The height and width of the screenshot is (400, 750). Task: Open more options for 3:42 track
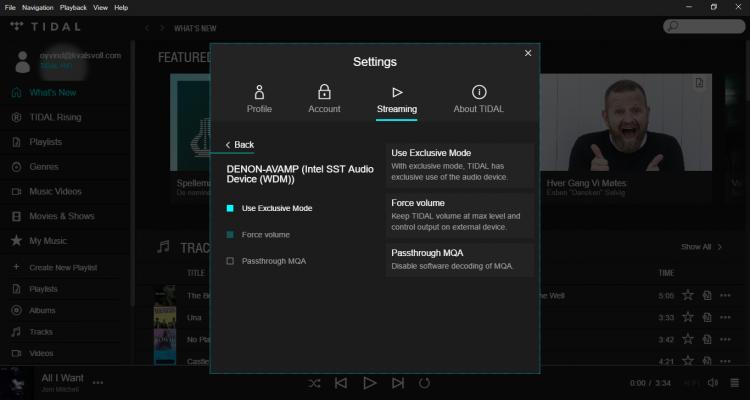click(x=725, y=340)
